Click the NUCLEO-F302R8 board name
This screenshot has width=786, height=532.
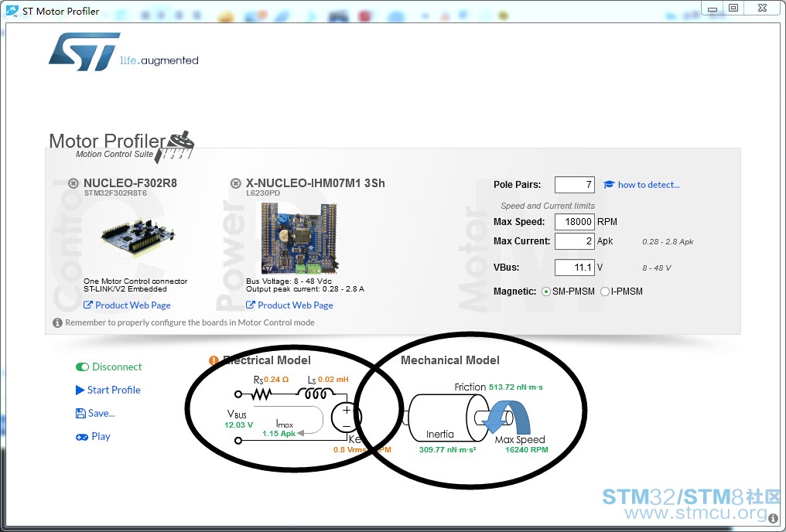pyautogui.click(x=130, y=182)
